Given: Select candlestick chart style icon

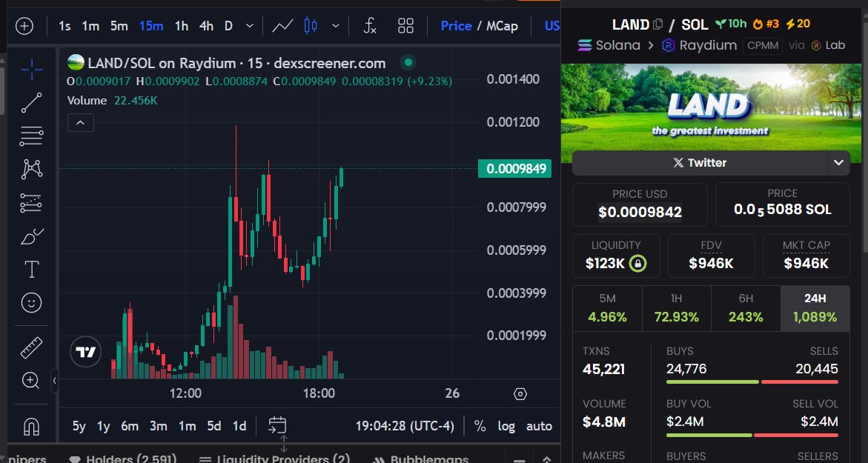Looking at the screenshot, I should pos(311,26).
